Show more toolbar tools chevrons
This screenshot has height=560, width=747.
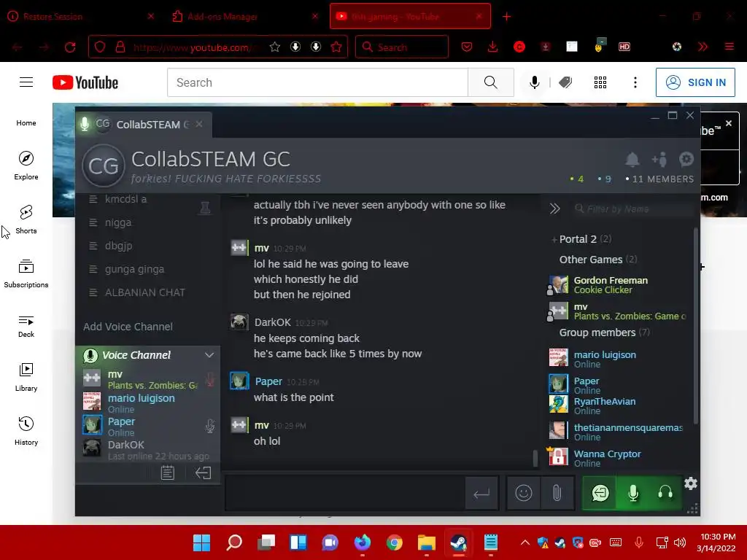(x=703, y=47)
